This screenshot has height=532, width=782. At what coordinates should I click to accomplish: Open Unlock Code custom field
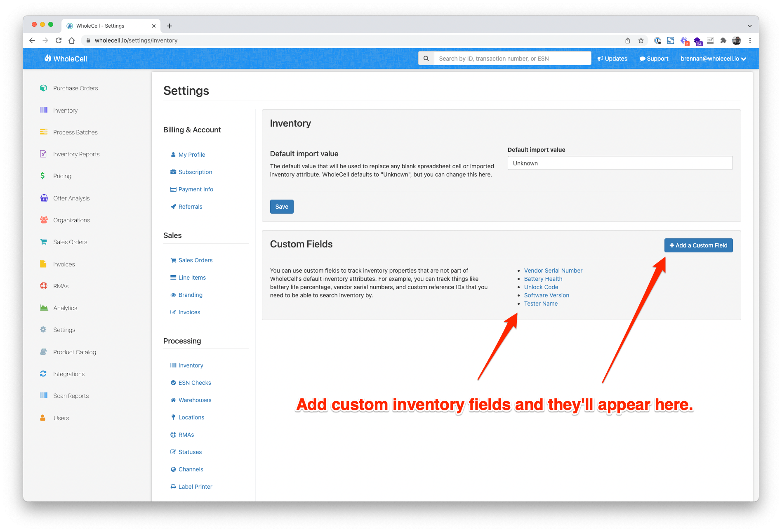[541, 287]
